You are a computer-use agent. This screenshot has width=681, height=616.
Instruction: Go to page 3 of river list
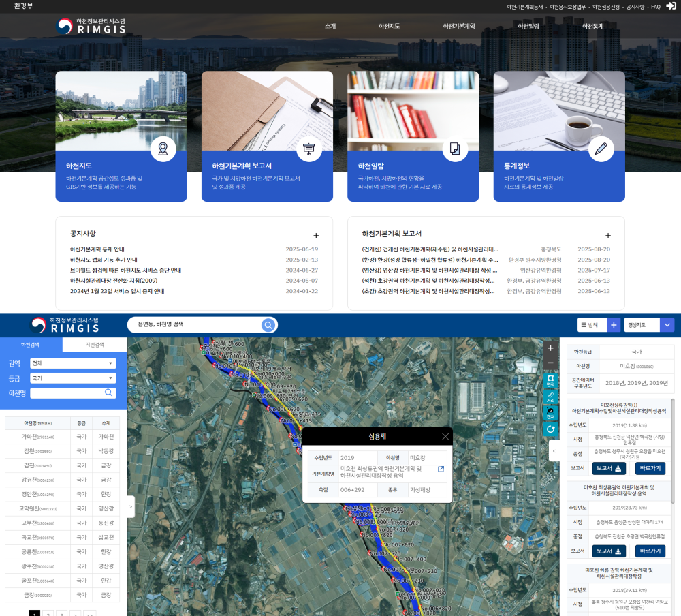[x=62, y=613]
